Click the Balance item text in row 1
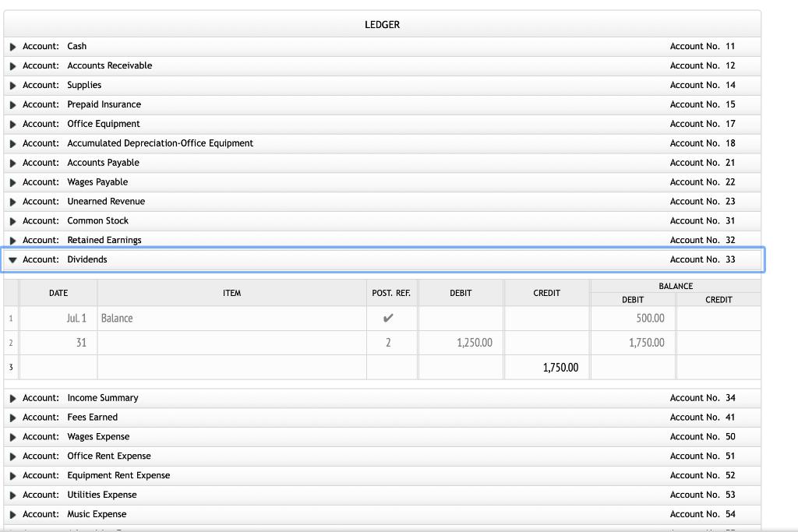The image size is (798, 532). point(116,318)
